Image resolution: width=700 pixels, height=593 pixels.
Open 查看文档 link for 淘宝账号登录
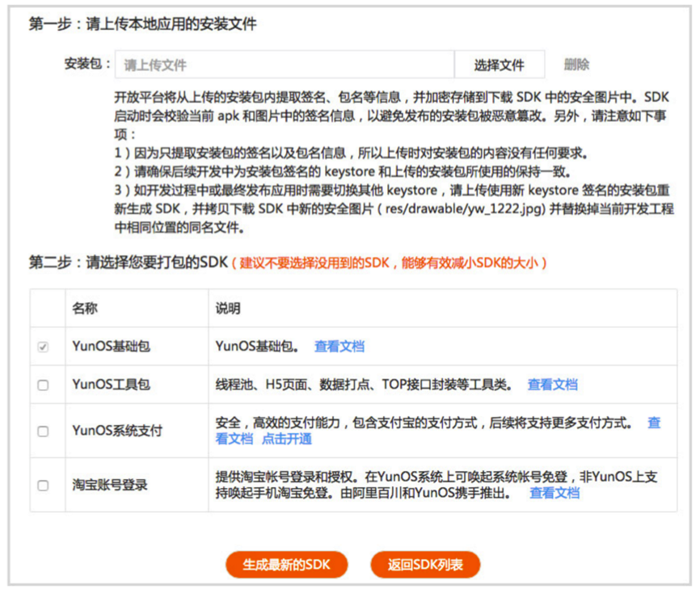(x=555, y=493)
